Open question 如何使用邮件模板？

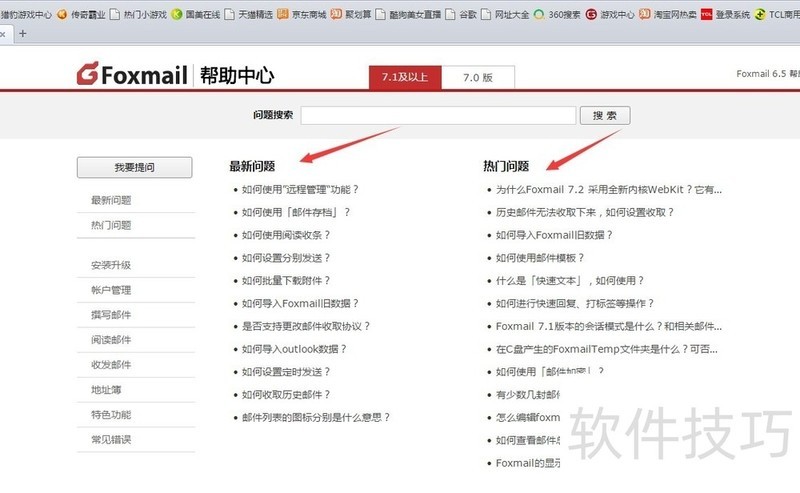pos(540,258)
